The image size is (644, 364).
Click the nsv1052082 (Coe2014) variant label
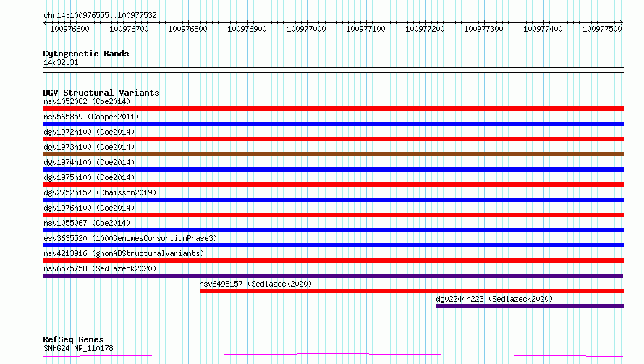(x=87, y=101)
